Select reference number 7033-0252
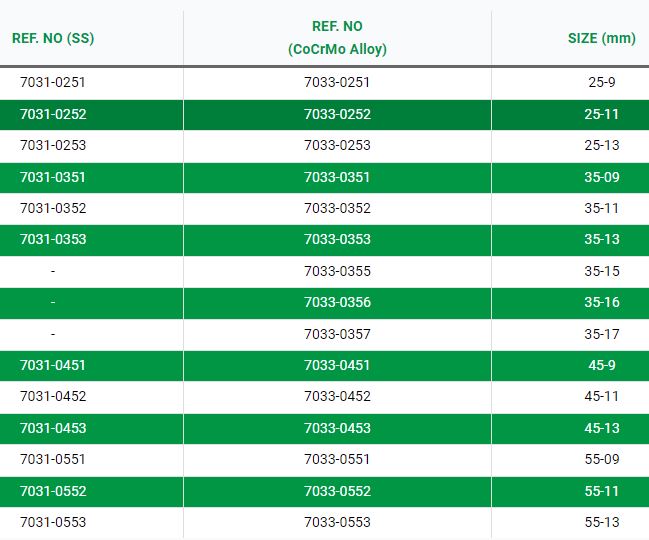 coord(337,115)
